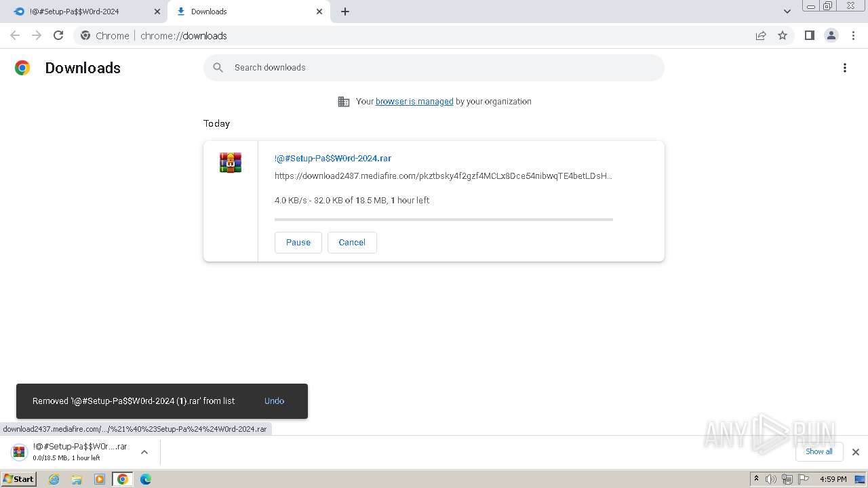Click the Chrome logo beside Downloads heading
This screenshot has height=488, width=868.
[22, 68]
